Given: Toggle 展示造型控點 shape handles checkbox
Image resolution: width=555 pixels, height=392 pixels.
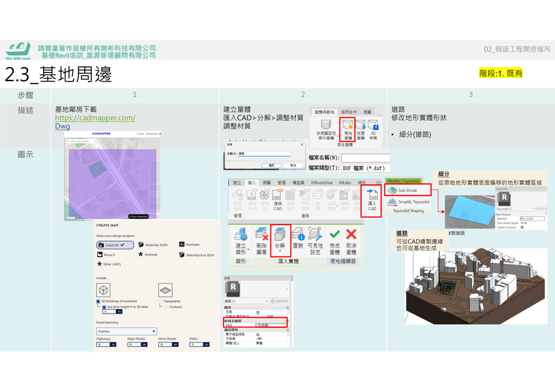Looking at the screenshot, I should point(258,334).
